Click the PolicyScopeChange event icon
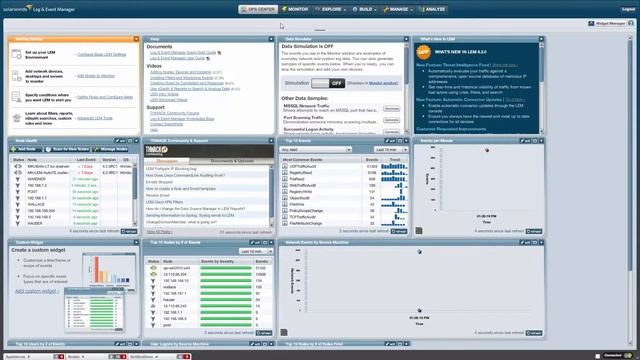This screenshot has height=360, width=640. pyautogui.click(x=285, y=211)
